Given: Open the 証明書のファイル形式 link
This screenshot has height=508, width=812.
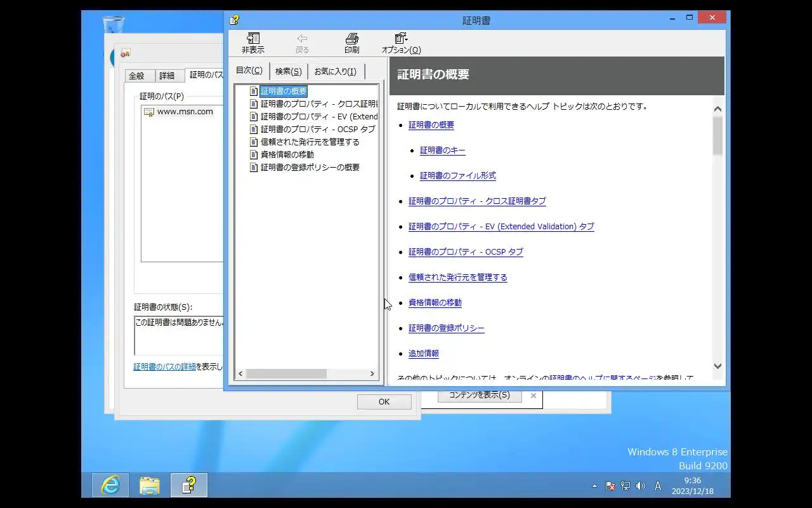Looking at the screenshot, I should 458,176.
